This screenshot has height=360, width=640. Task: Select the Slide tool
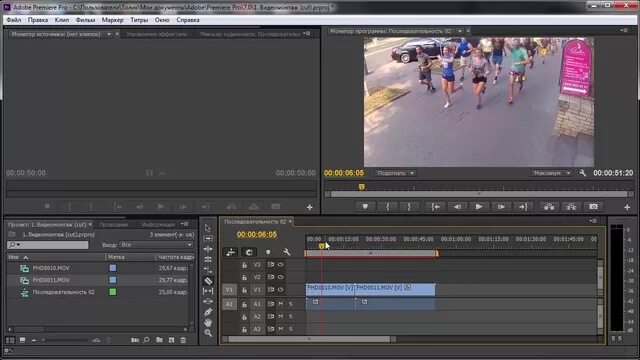pos(208,301)
